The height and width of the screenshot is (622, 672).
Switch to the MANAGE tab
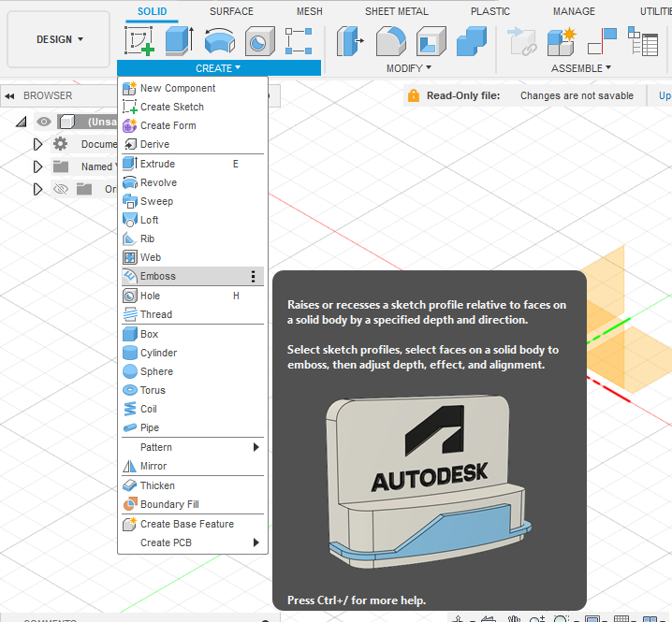click(x=574, y=11)
